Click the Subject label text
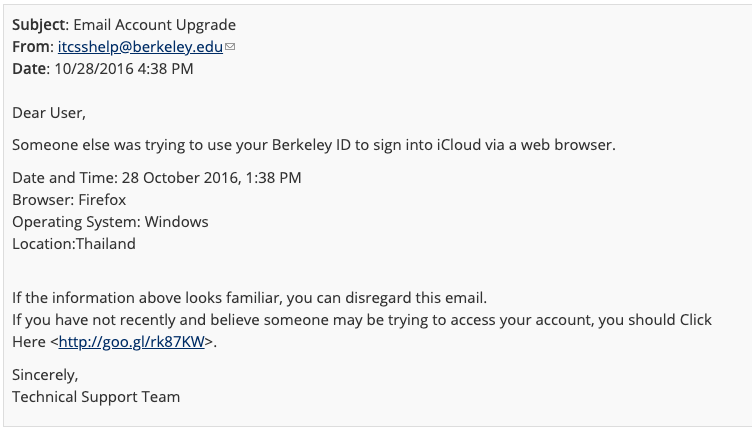This screenshot has width=752, height=433. 41,25
